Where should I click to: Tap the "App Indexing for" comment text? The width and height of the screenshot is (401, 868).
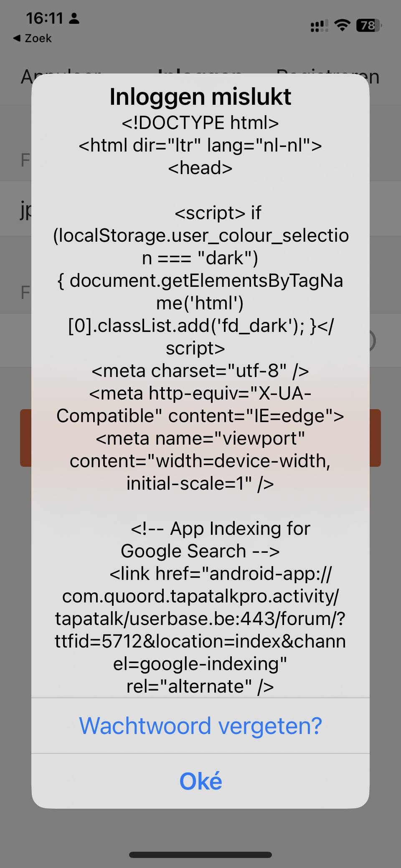(221, 529)
